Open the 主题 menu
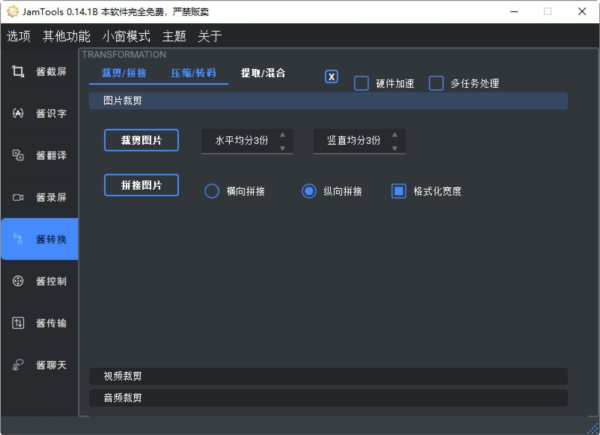 point(174,36)
